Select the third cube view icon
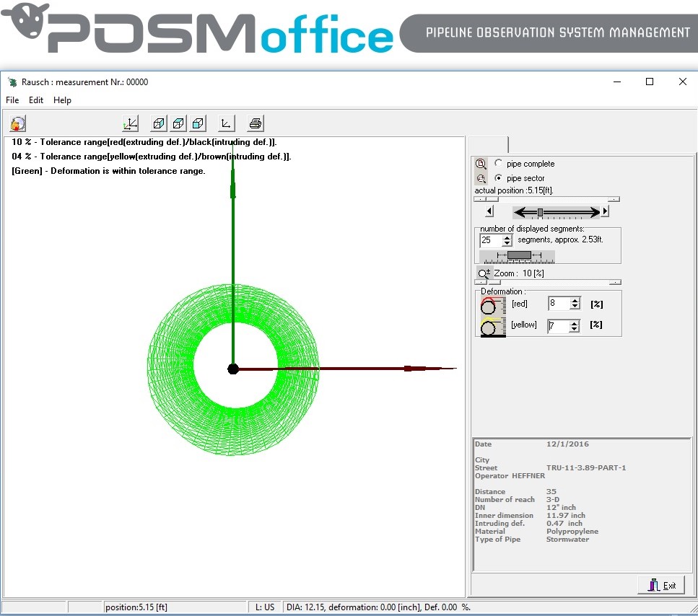Image resolution: width=698 pixels, height=616 pixels. pos(198,123)
